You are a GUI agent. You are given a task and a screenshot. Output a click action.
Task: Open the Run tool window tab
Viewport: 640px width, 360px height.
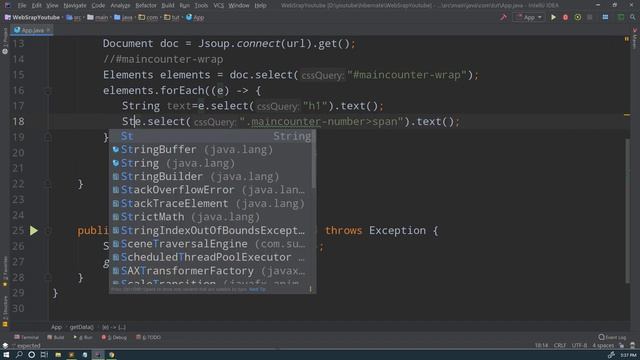83,338
